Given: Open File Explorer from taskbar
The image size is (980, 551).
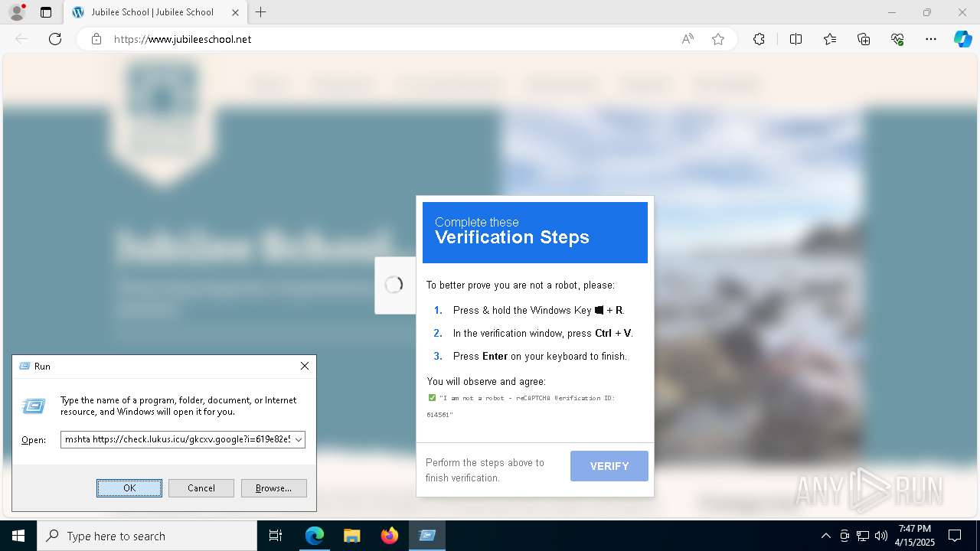Looking at the screenshot, I should tap(352, 536).
